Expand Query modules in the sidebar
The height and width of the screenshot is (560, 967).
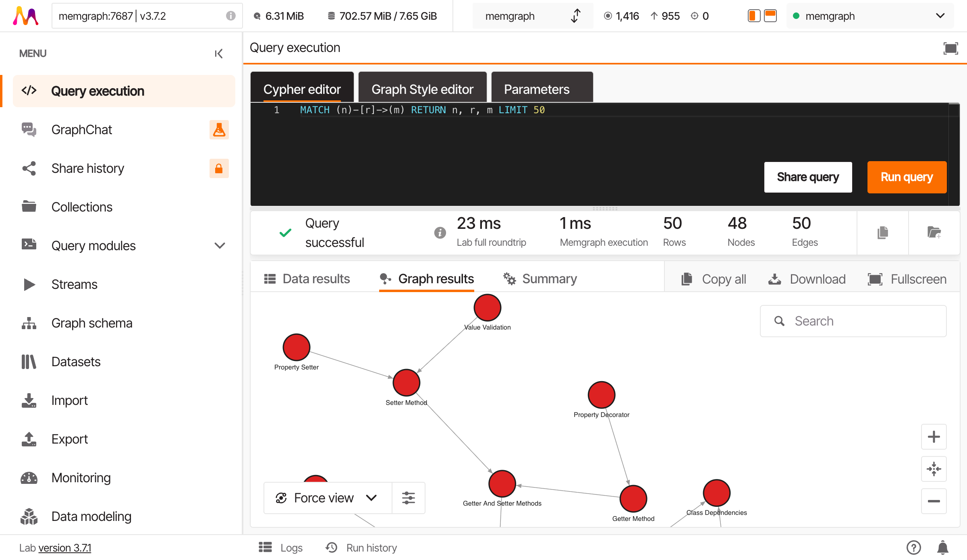(x=219, y=245)
